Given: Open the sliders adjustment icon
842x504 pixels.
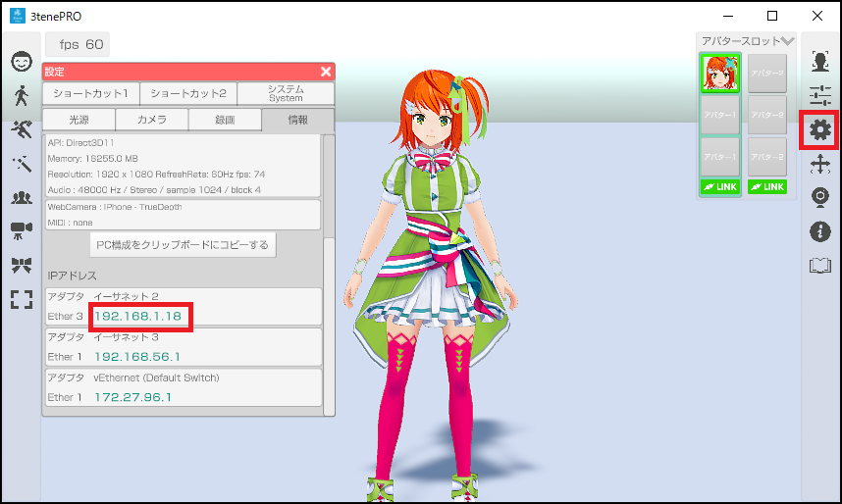Looking at the screenshot, I should [820, 95].
